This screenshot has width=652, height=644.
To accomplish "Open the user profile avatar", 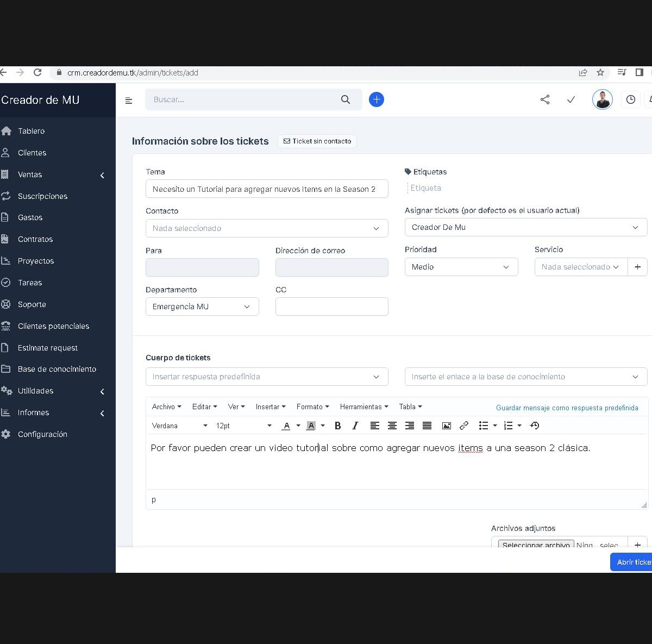I will tap(603, 99).
